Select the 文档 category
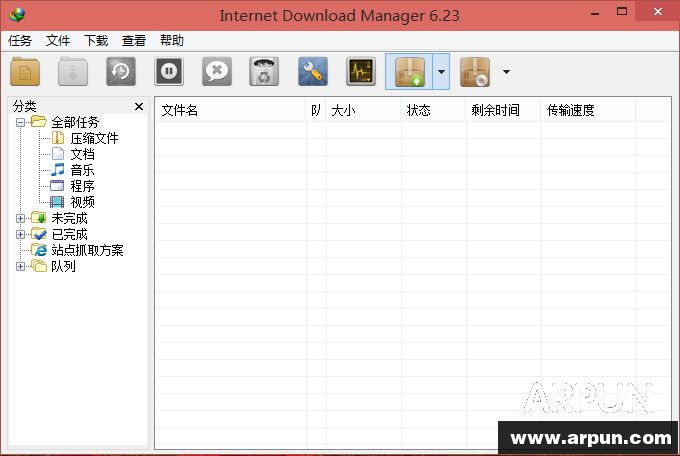Viewport: 680px width, 456px height. 82,154
